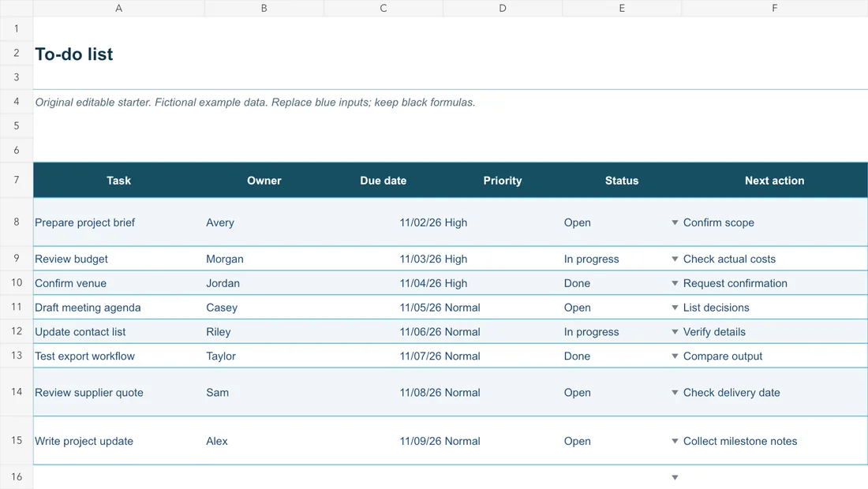
Task: Click the 'Owner' column header cell
Action: point(264,181)
